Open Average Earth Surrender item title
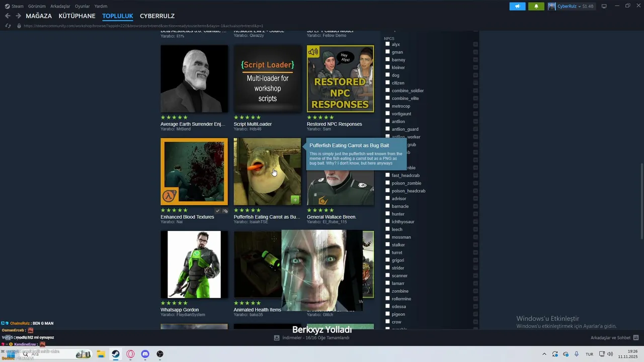 (x=193, y=124)
